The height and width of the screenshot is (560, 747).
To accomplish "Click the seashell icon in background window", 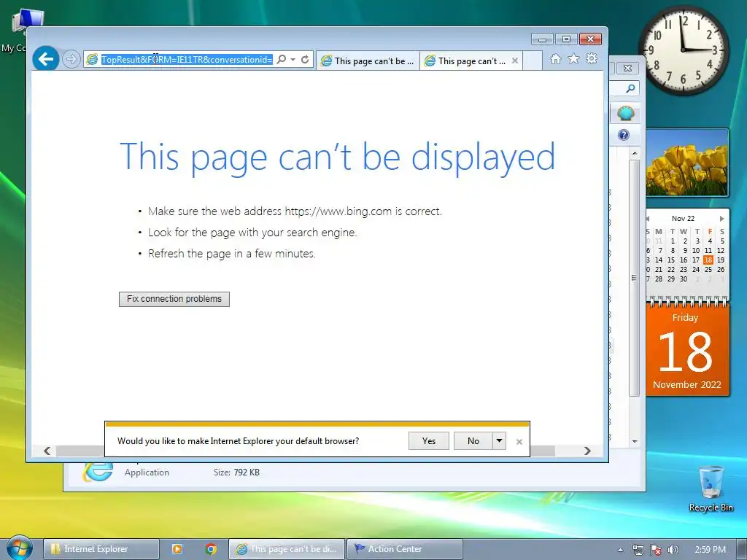I will point(625,113).
